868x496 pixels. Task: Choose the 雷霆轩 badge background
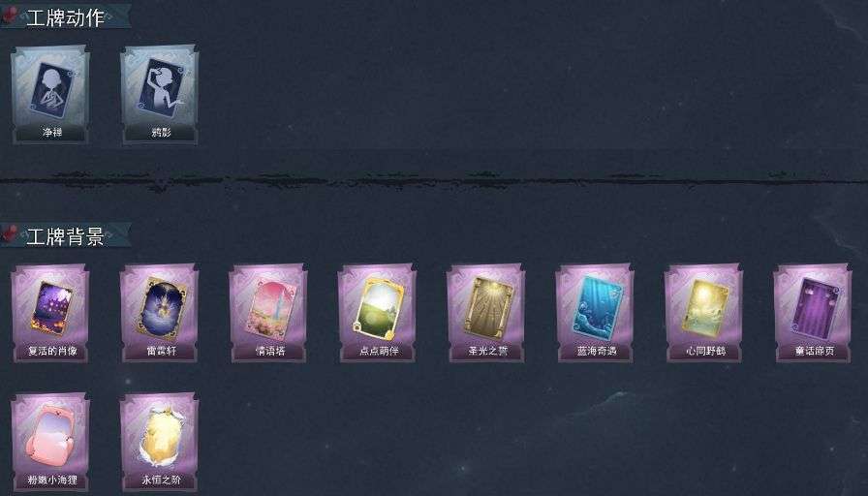[x=160, y=313]
